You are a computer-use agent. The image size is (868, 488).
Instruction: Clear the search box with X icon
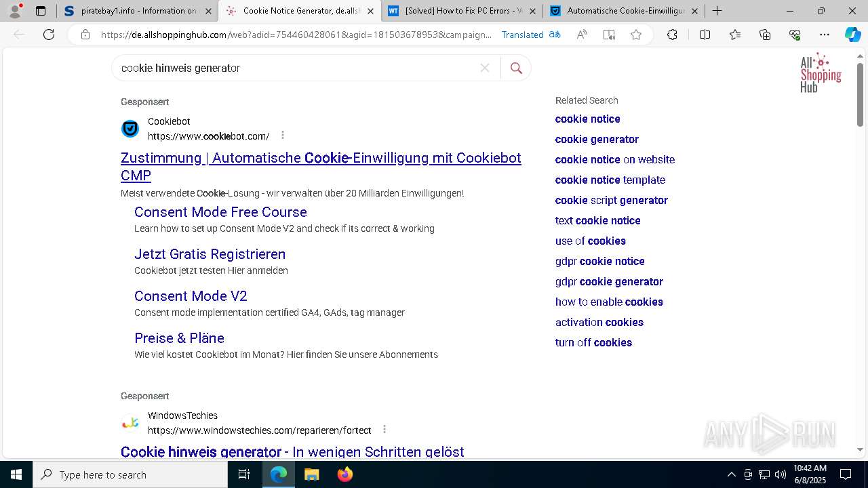(485, 68)
